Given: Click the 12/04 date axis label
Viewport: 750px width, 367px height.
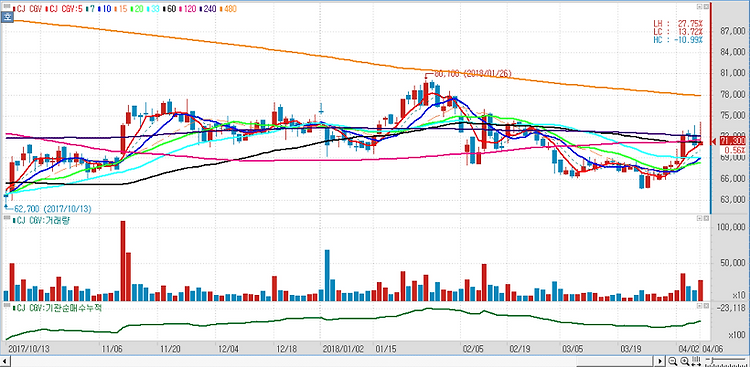Looking at the screenshot, I should [x=229, y=349].
